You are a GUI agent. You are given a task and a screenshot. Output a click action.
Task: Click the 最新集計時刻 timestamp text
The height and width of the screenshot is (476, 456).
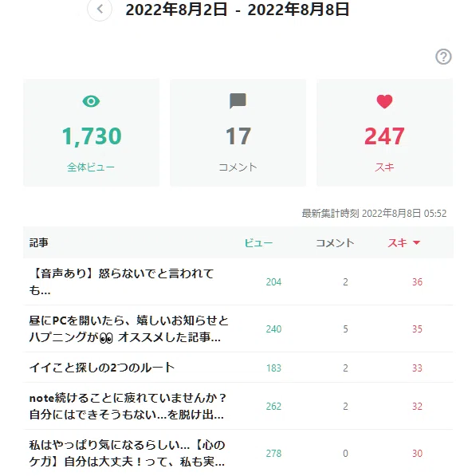pyautogui.click(x=374, y=214)
